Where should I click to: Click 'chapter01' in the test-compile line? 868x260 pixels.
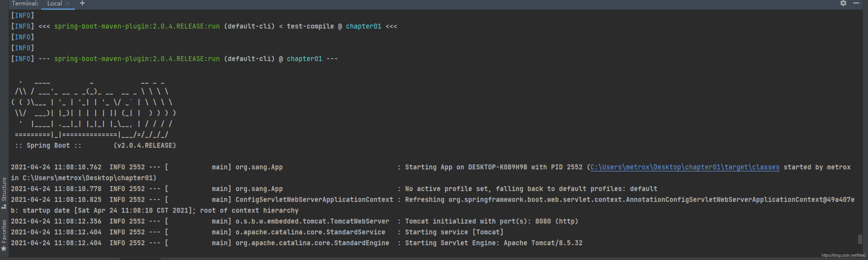363,26
